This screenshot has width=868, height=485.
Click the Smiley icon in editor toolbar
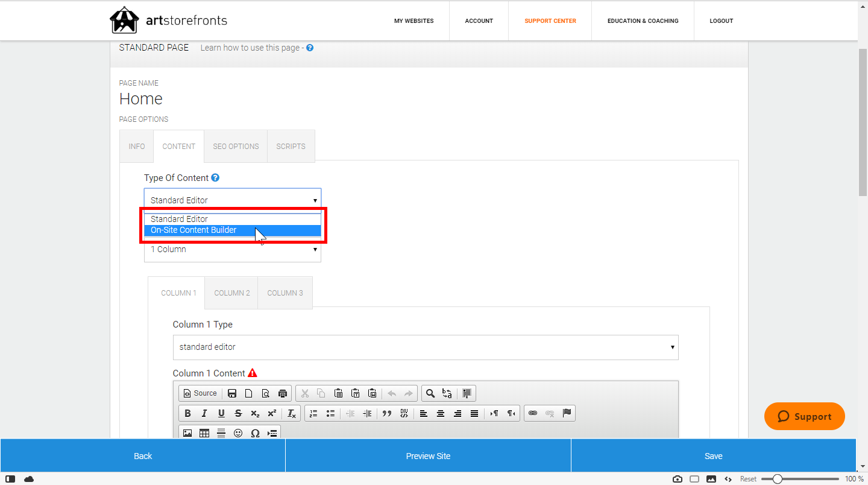pos(238,433)
